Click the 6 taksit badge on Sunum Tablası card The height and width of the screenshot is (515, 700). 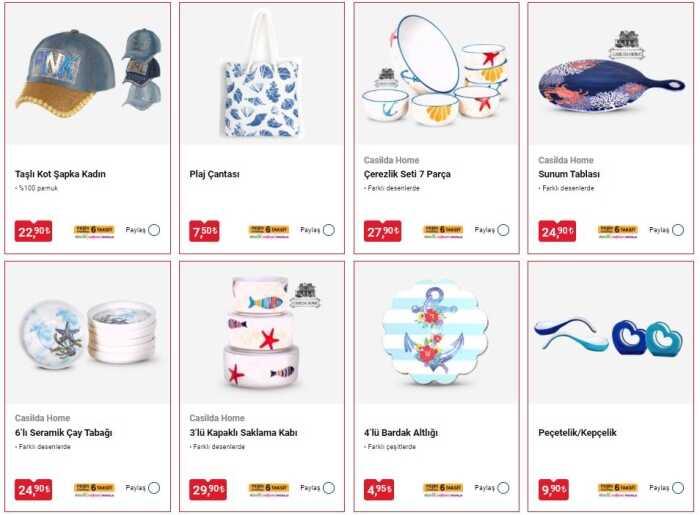(x=618, y=231)
